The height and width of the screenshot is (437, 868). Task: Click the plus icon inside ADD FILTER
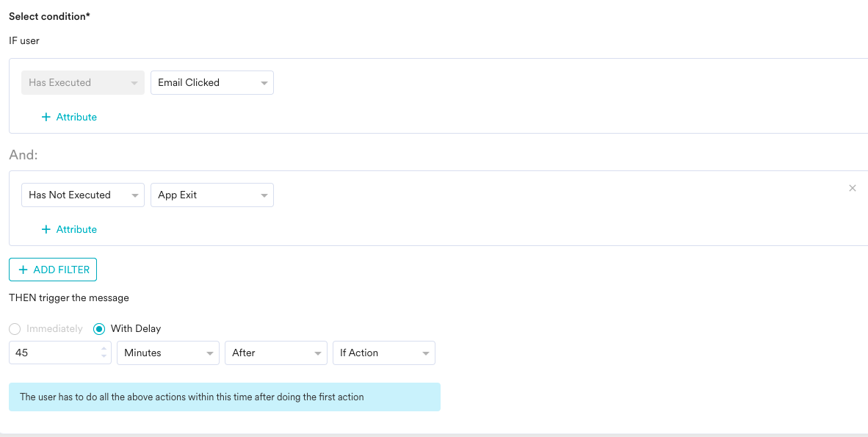coord(23,270)
